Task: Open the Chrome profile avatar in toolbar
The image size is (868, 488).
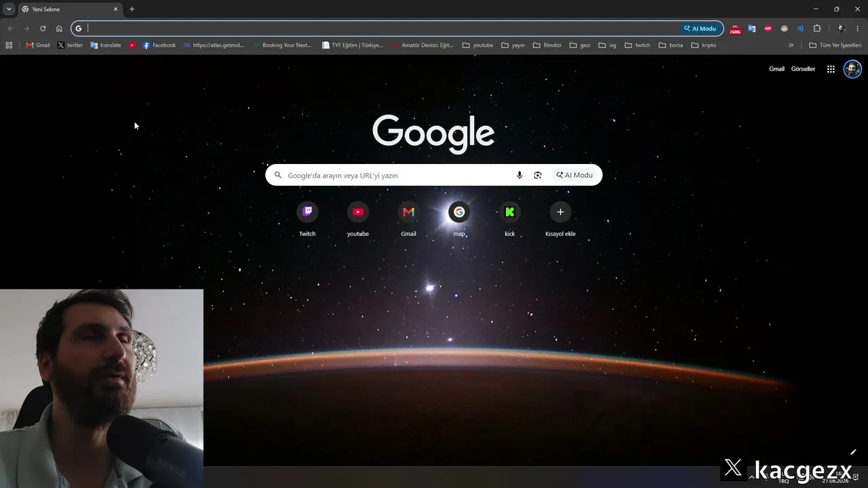Action: (842, 28)
